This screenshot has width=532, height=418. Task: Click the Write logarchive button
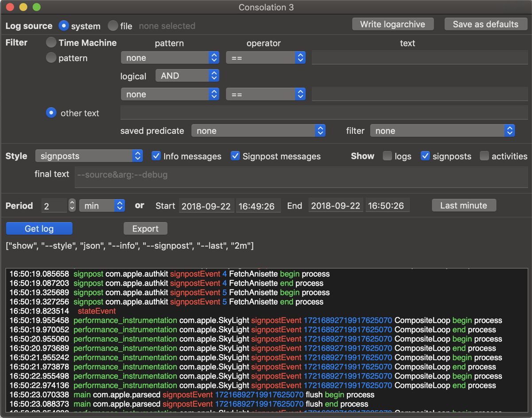coord(392,24)
